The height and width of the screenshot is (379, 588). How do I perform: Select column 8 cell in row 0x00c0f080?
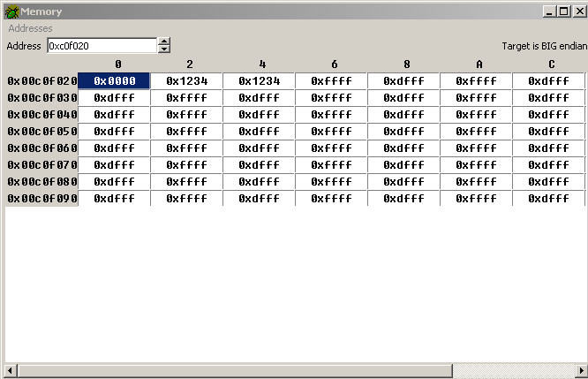(x=403, y=181)
